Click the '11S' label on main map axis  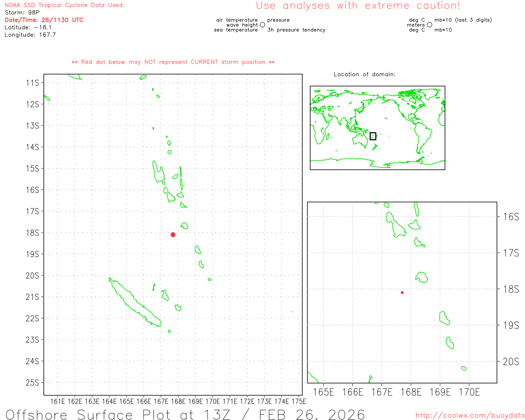click(x=32, y=83)
